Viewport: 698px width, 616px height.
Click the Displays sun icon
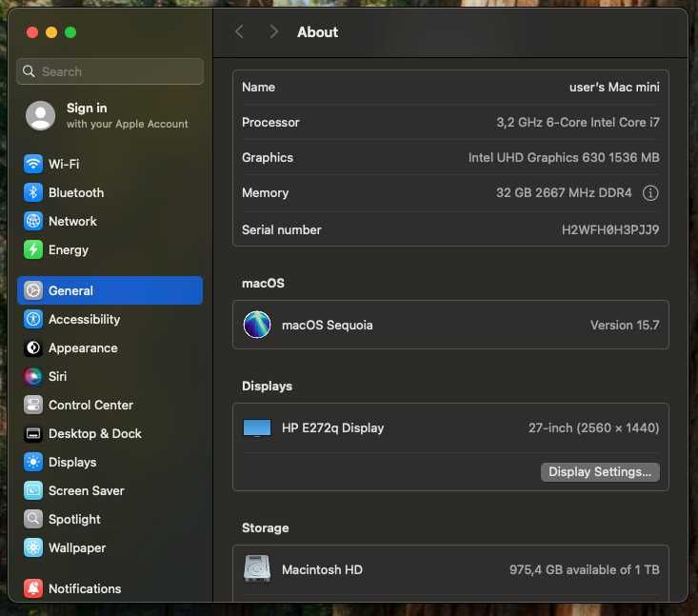coord(33,462)
